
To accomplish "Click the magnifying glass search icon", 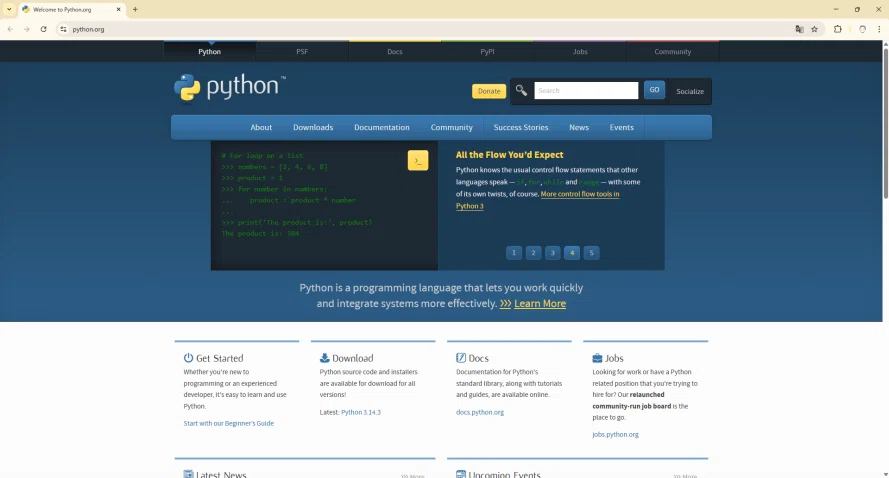I will [x=521, y=90].
